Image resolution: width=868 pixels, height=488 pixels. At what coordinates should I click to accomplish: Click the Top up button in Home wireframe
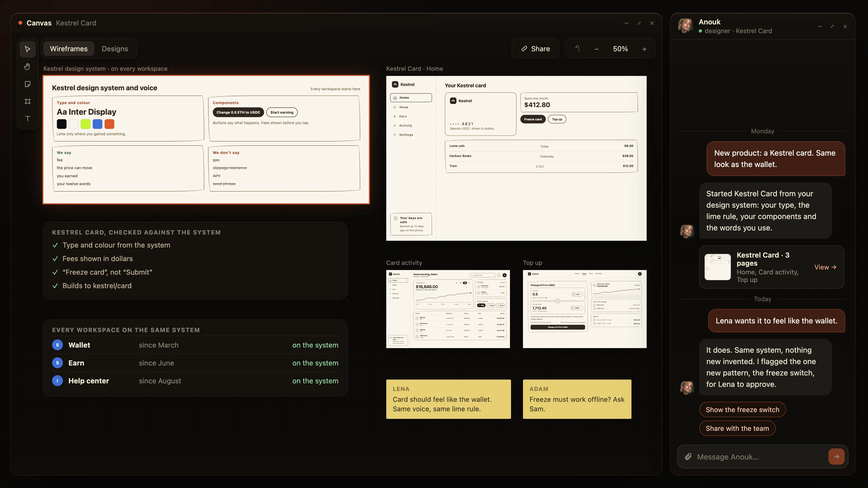(x=557, y=119)
